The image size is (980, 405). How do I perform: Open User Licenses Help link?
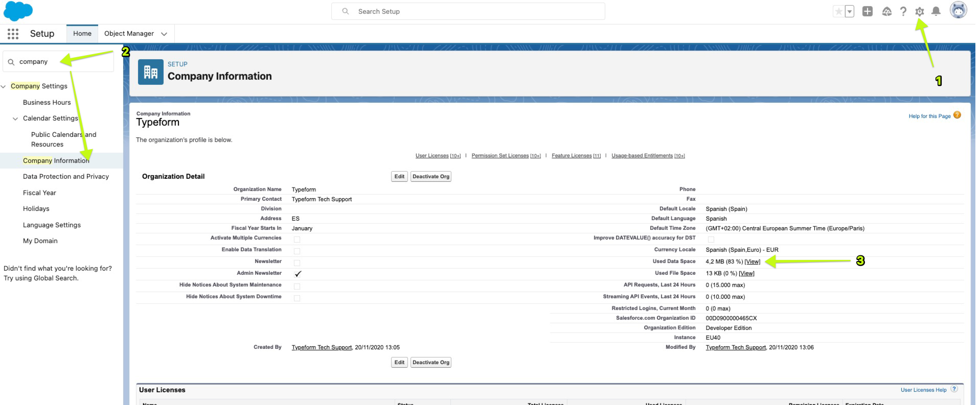(x=923, y=390)
